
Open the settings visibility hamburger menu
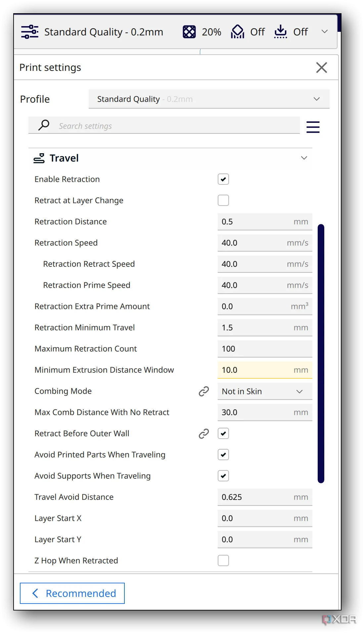pyautogui.click(x=313, y=127)
